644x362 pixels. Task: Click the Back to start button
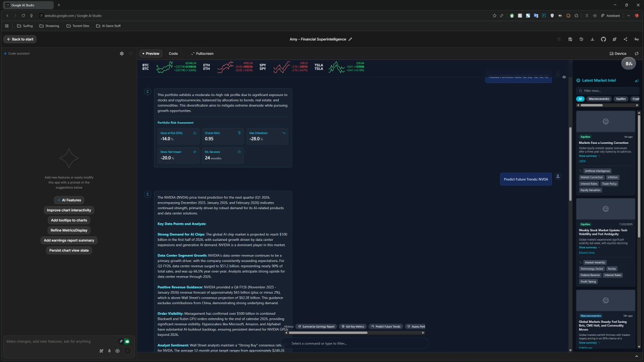coord(20,39)
